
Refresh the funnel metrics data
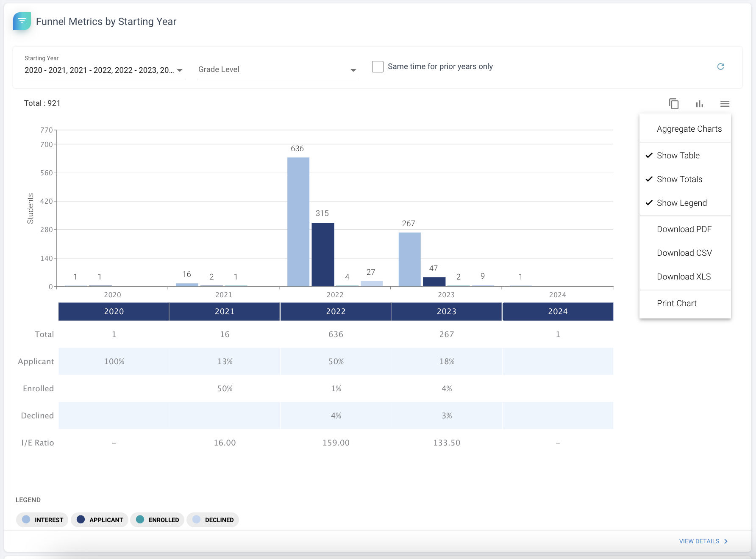pos(720,66)
